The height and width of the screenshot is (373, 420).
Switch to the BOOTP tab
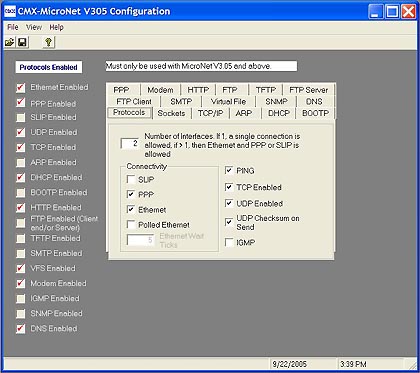click(x=315, y=113)
